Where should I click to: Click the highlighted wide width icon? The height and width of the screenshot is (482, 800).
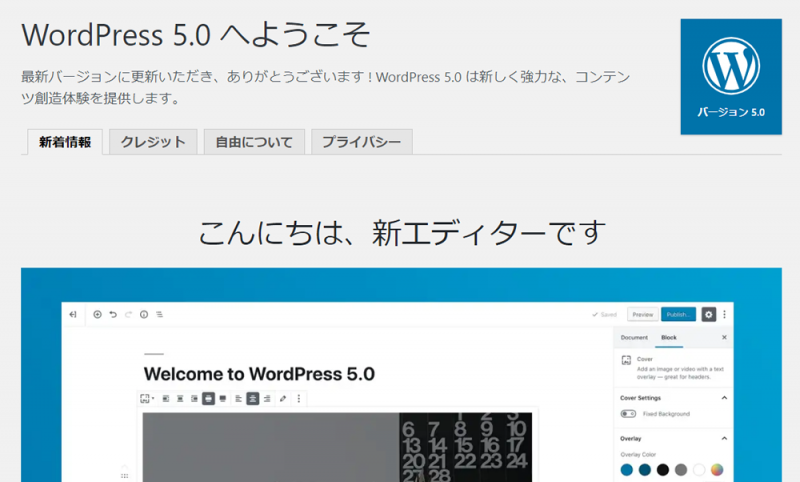pyautogui.click(x=208, y=399)
